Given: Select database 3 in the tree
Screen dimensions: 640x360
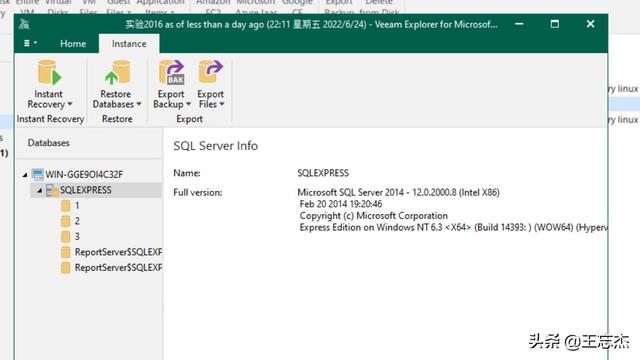Looking at the screenshot, I should click(x=70, y=236).
